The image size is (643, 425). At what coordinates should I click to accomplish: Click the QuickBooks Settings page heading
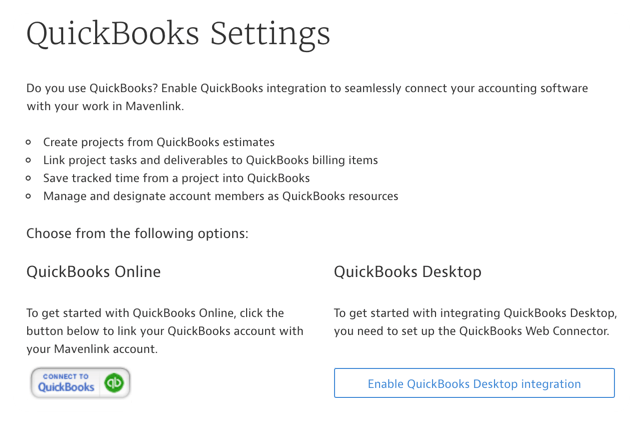pyautogui.click(x=178, y=34)
